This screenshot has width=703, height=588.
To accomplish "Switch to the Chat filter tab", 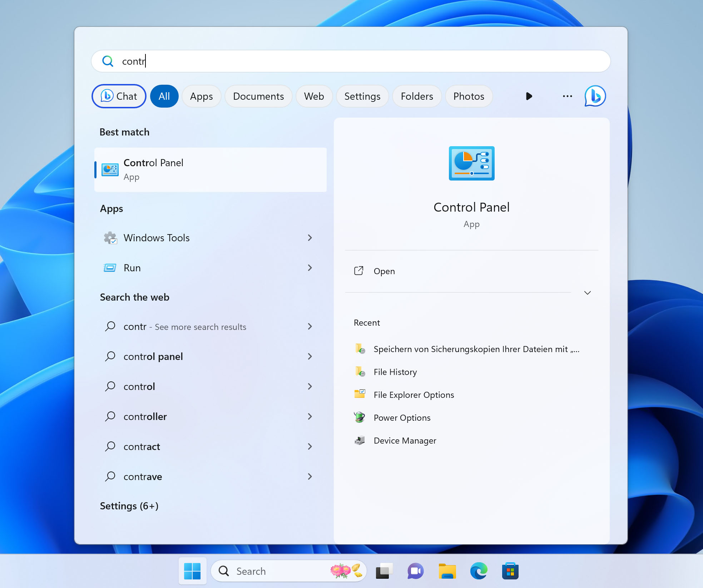I will point(119,96).
